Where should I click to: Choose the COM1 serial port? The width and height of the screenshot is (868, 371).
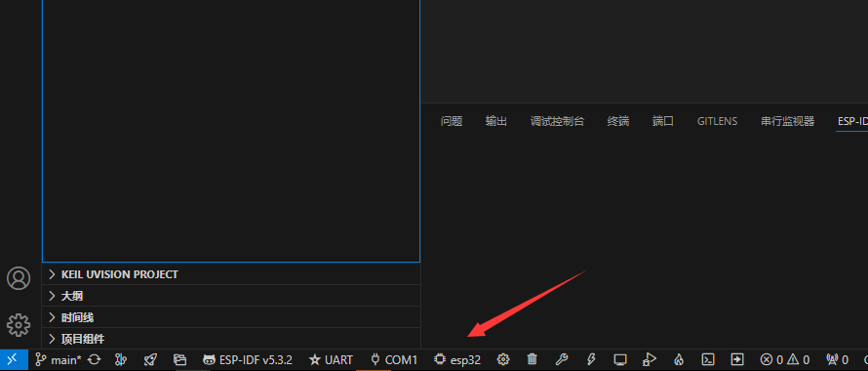pyautogui.click(x=394, y=360)
